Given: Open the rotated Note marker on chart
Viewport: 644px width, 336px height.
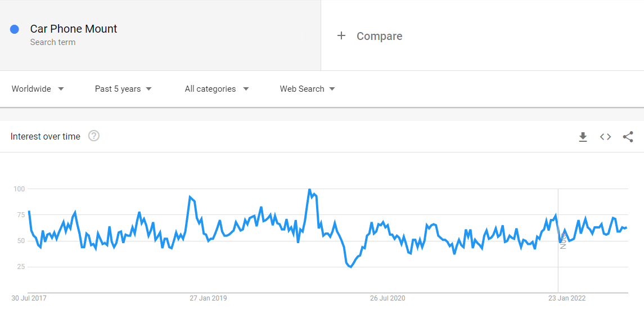Looking at the screenshot, I should [x=563, y=241].
